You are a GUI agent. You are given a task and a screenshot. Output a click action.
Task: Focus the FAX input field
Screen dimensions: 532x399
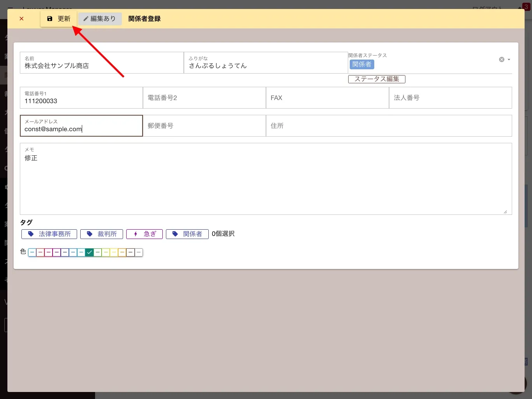pos(328,98)
